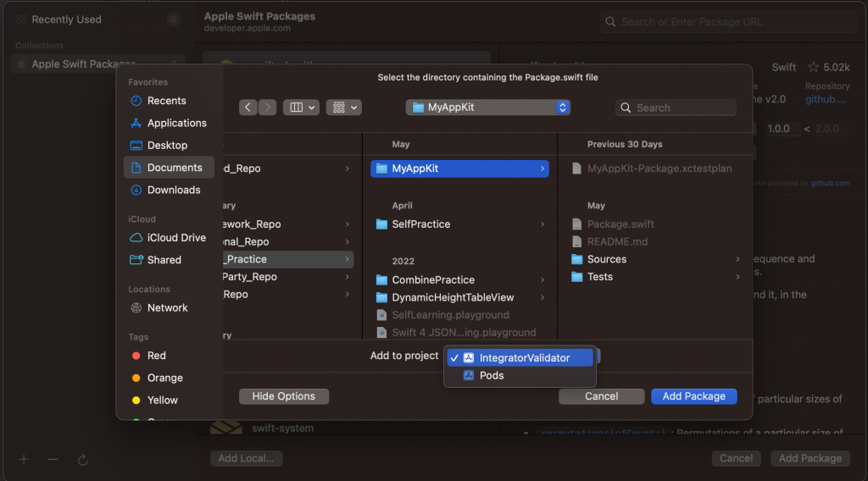Open the github.... repository link
The height and width of the screenshot is (481, 868).
click(826, 100)
